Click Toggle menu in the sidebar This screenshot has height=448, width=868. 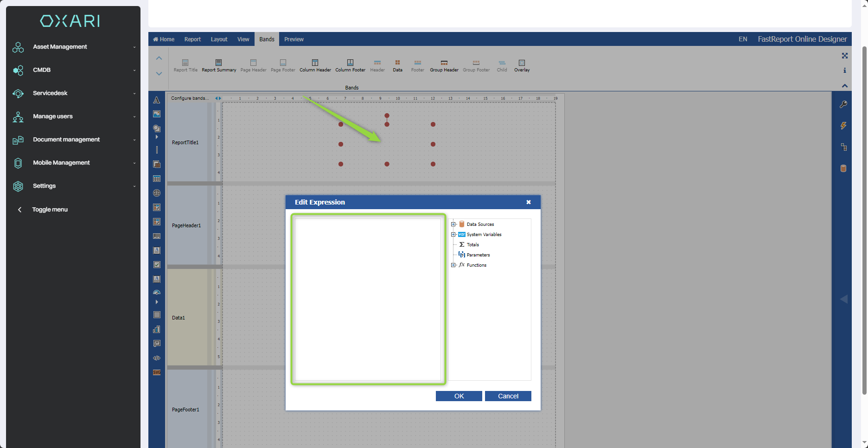[50, 210]
